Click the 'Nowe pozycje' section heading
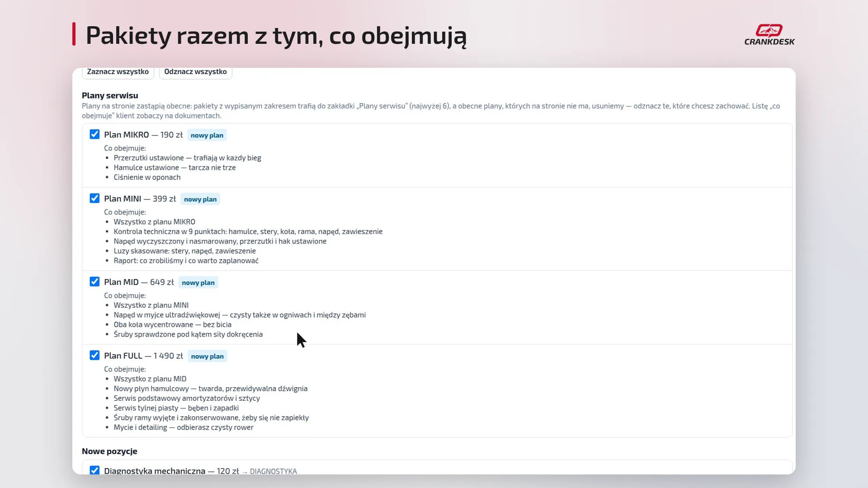 (x=109, y=451)
